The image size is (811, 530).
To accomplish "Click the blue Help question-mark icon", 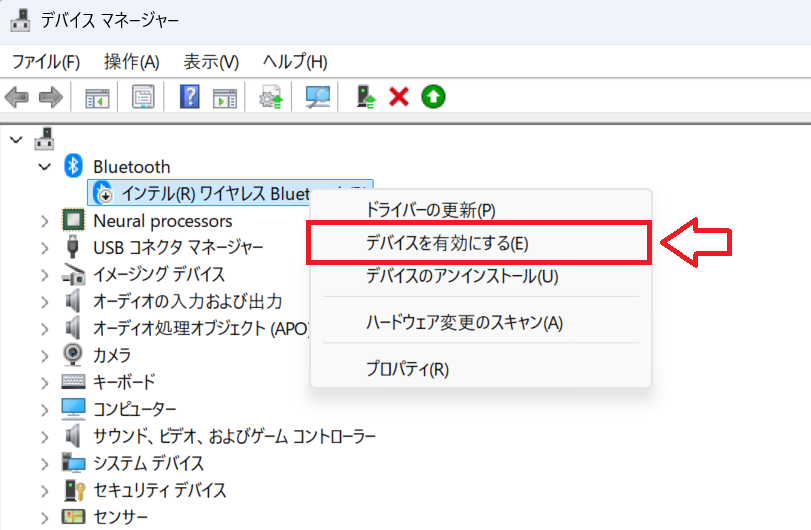I will (x=190, y=97).
